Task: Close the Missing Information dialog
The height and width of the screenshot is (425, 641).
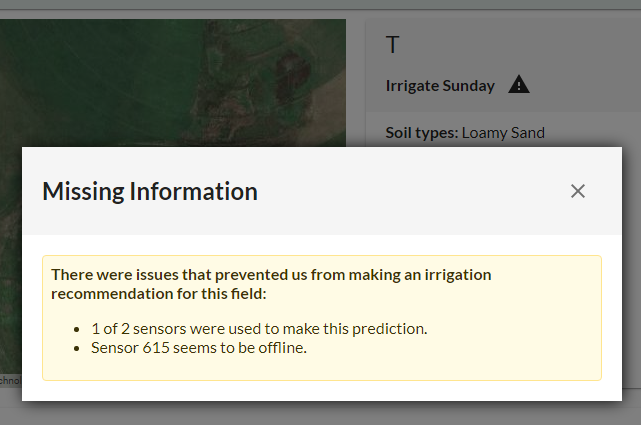Action: 577,191
